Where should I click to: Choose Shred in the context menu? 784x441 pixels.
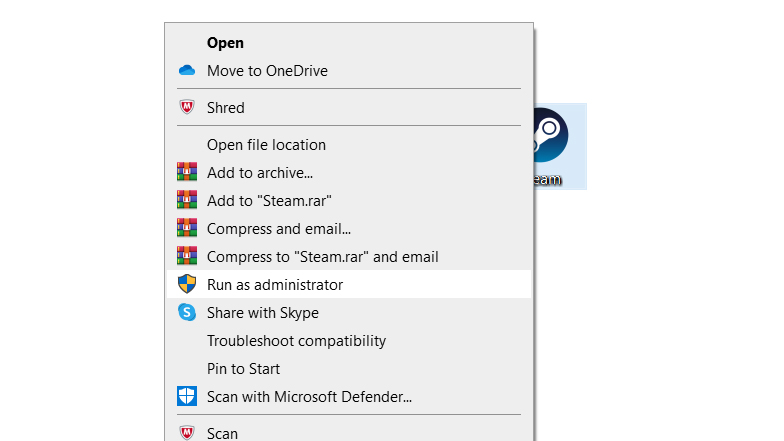(x=349, y=108)
